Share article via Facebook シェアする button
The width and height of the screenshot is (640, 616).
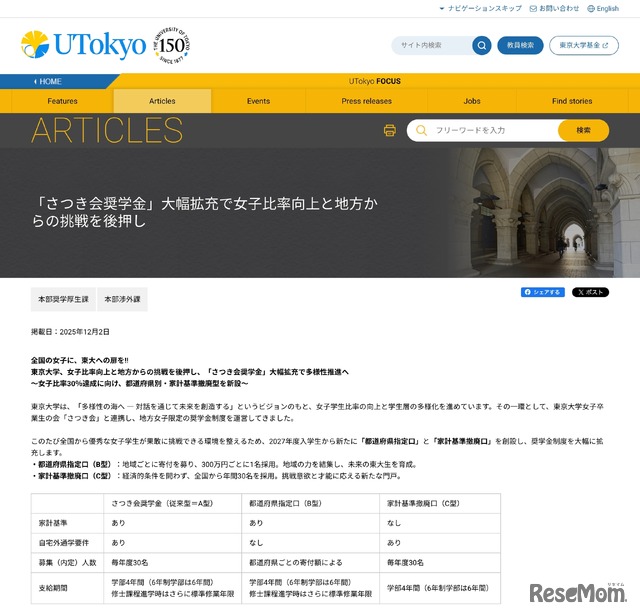[542, 292]
